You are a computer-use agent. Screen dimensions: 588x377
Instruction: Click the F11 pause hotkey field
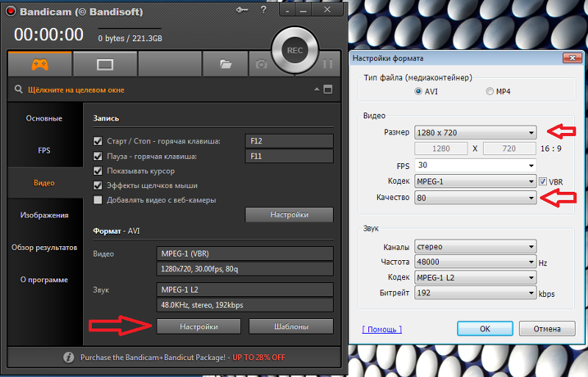[289, 156]
